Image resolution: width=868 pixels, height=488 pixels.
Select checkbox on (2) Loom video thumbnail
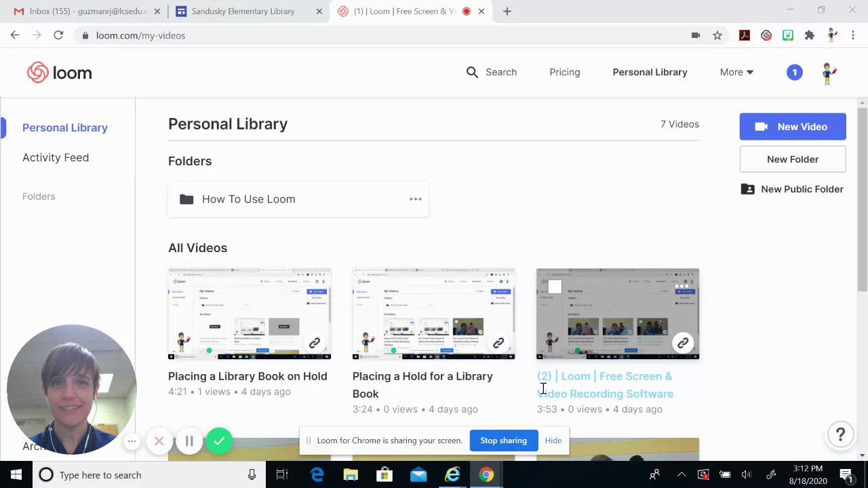pyautogui.click(x=555, y=287)
